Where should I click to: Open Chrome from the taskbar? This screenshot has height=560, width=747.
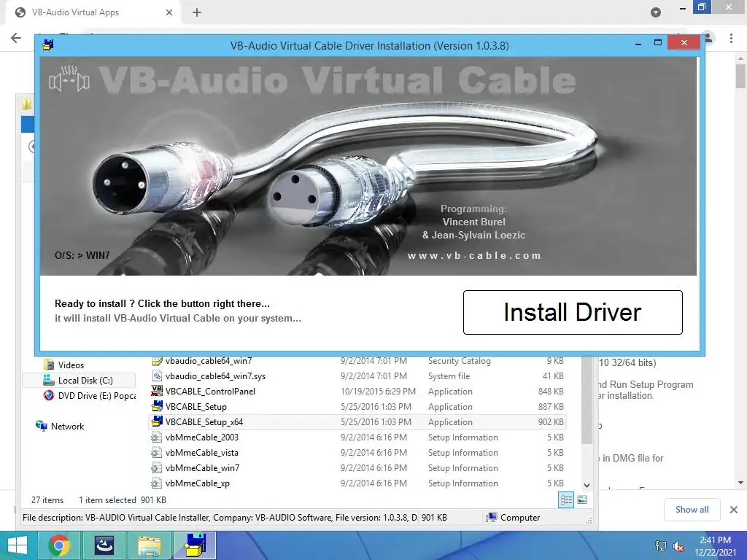(60, 545)
